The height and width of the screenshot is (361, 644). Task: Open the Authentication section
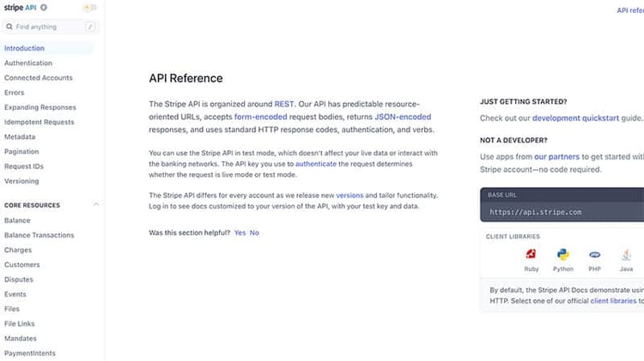point(28,63)
